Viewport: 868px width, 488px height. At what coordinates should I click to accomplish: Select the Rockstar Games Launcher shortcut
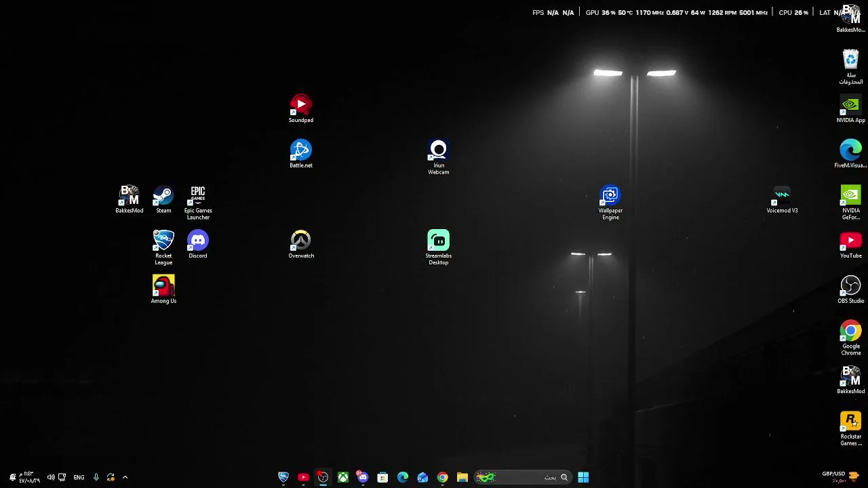(x=851, y=428)
